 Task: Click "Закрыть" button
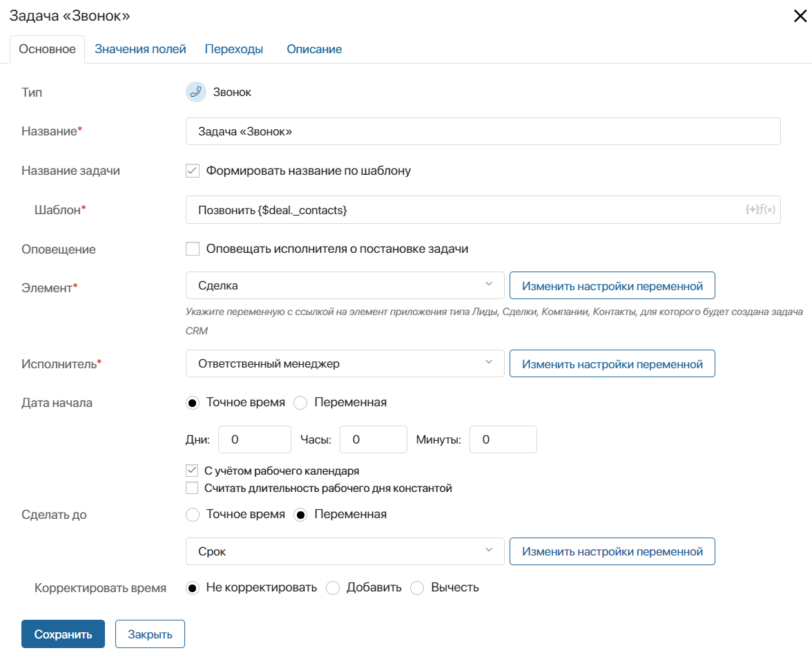pos(151,634)
